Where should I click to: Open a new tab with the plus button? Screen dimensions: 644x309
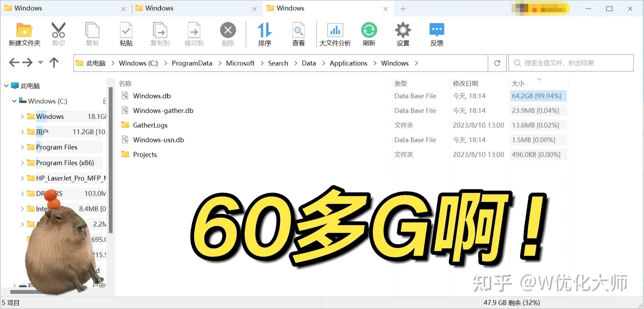pyautogui.click(x=403, y=9)
